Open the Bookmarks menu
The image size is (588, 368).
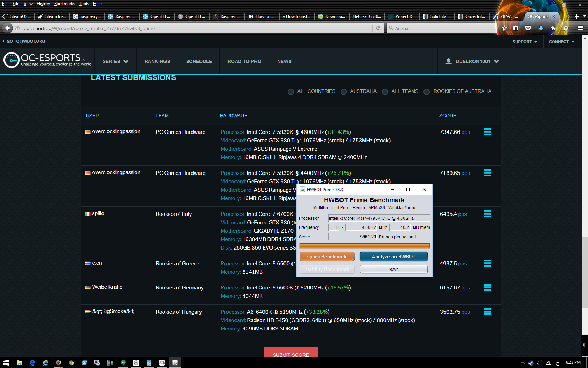coord(64,4)
